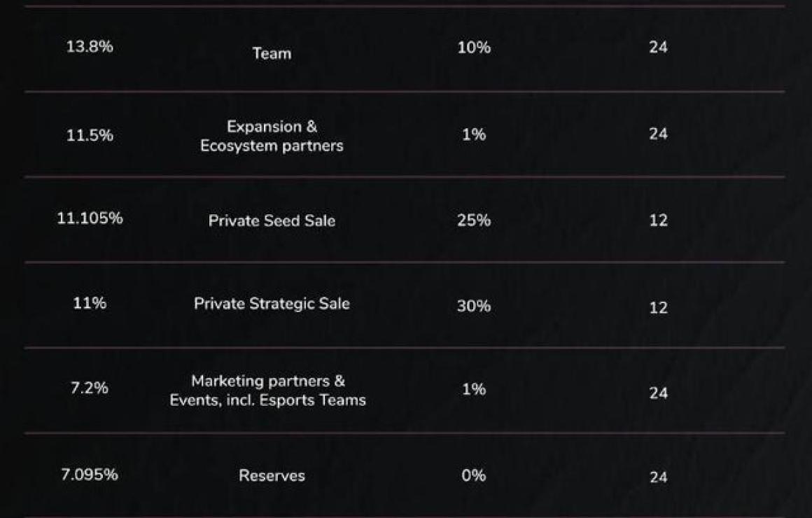
Task: Select the Reserves row label
Action: tap(272, 475)
